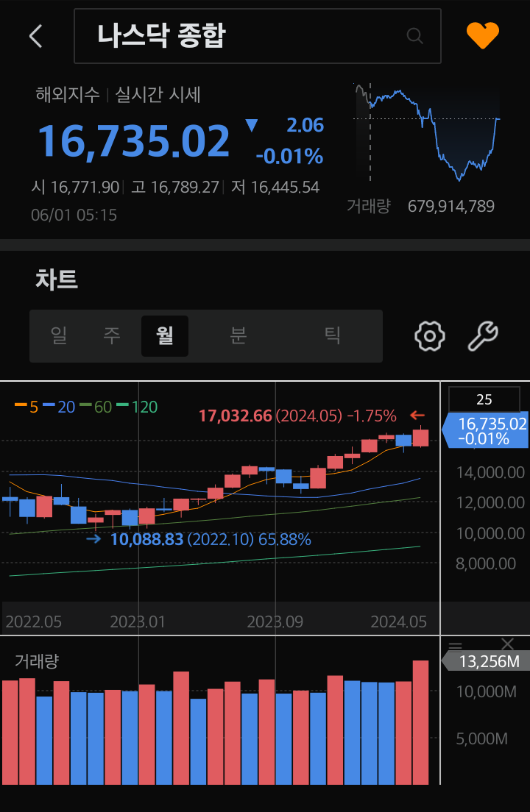
Task: Click the 시 16,771.90 open price
Action: (75, 187)
